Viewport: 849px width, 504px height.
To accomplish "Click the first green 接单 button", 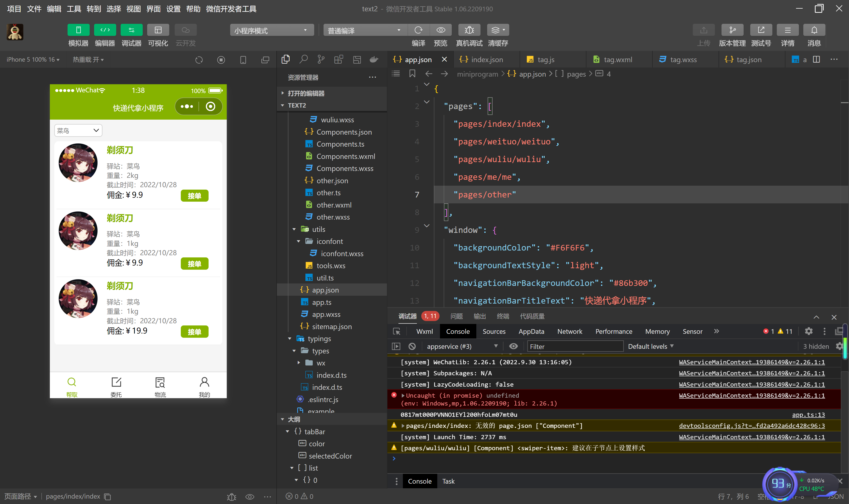I will [x=194, y=196].
